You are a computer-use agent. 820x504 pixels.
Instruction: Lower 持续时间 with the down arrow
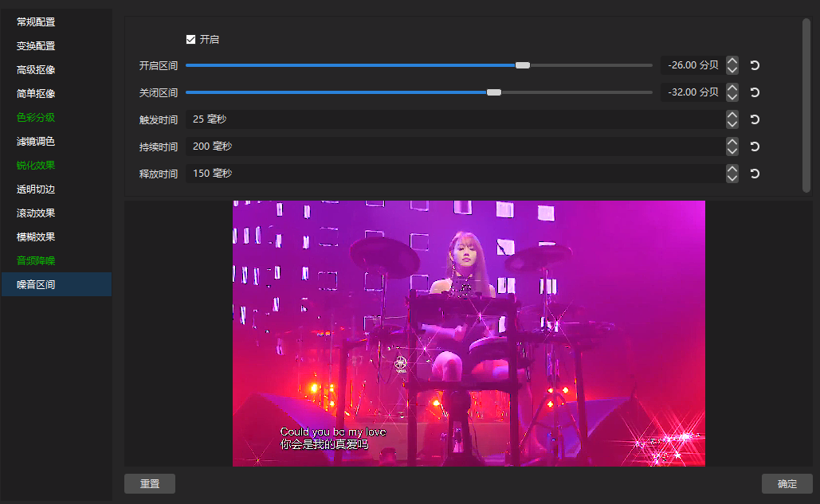[x=732, y=151]
